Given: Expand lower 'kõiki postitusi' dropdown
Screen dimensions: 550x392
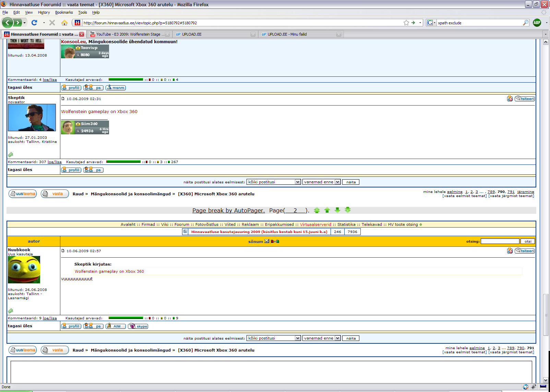Looking at the screenshot, I should 298,338.
